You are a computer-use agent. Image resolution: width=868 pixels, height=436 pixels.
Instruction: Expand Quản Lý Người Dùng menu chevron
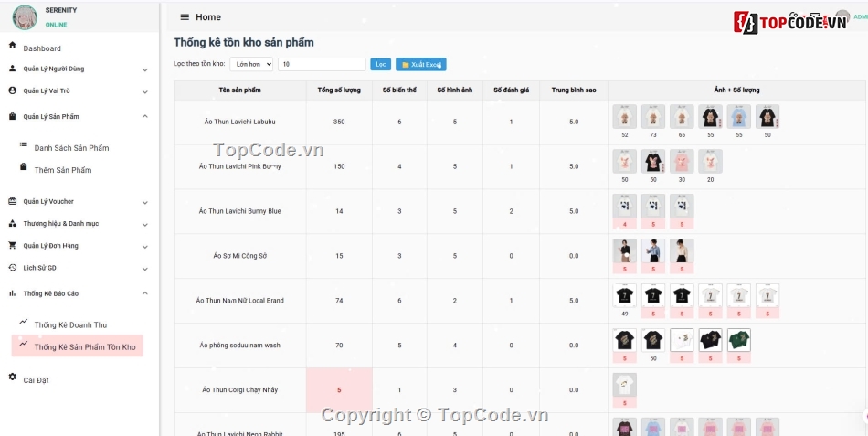tap(145, 69)
